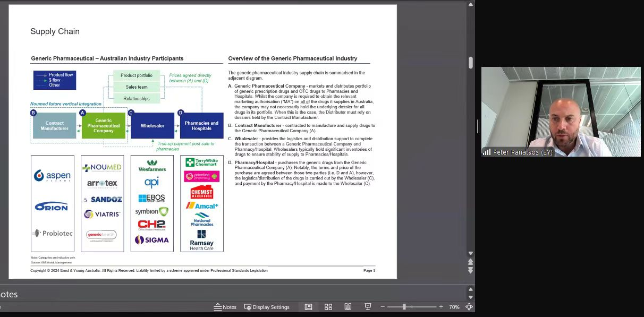Click the Amcal+ logo

tap(202, 205)
